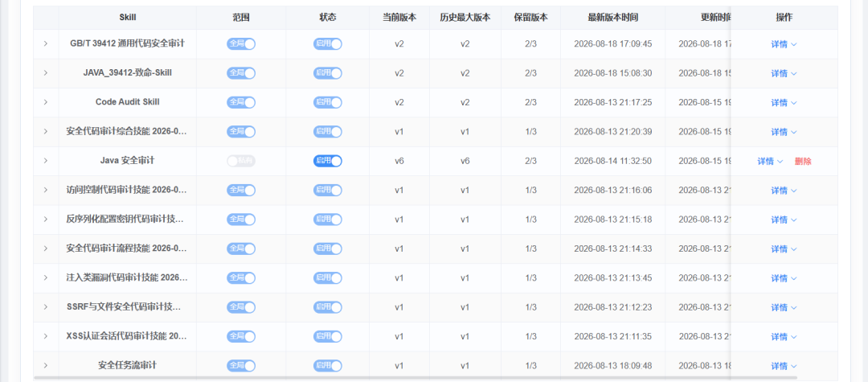Image resolution: width=868 pixels, height=382 pixels.
Task: Disable 启用 status toggle for Java 安全审计
Action: [328, 161]
